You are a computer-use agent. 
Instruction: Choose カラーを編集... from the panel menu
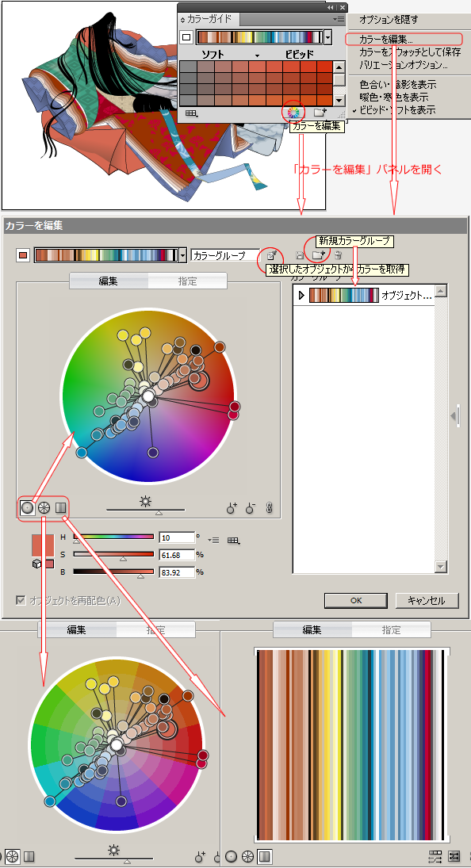(x=386, y=40)
